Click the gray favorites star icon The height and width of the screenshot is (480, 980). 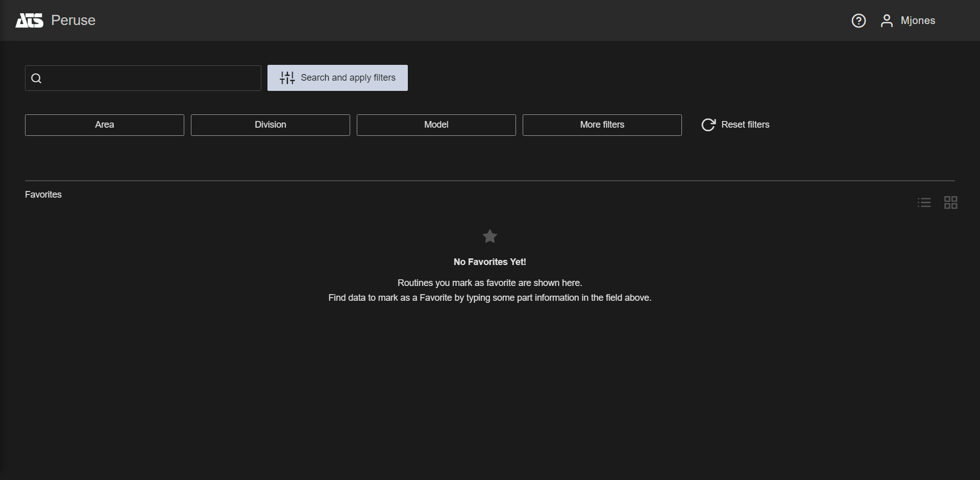[x=489, y=236]
